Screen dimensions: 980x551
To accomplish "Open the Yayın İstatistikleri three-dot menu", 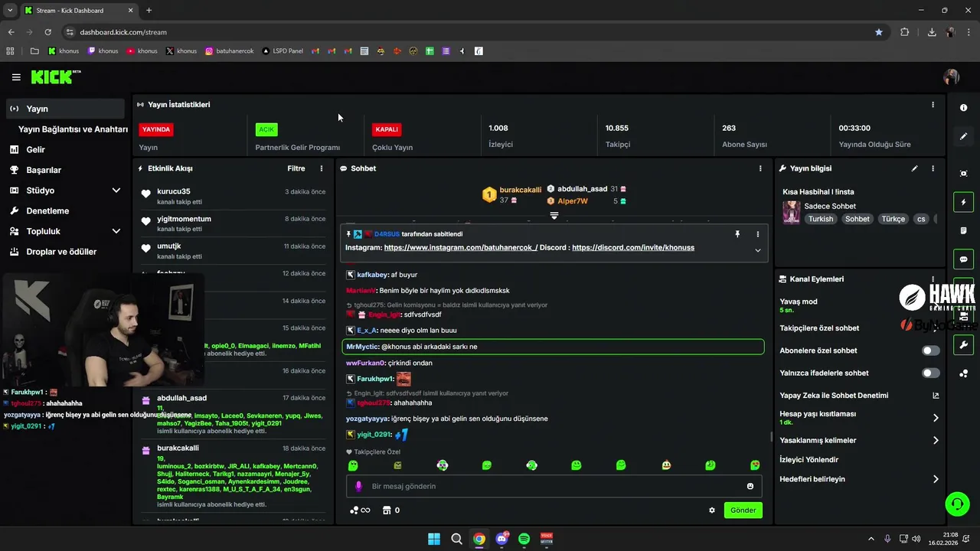I will (x=933, y=105).
